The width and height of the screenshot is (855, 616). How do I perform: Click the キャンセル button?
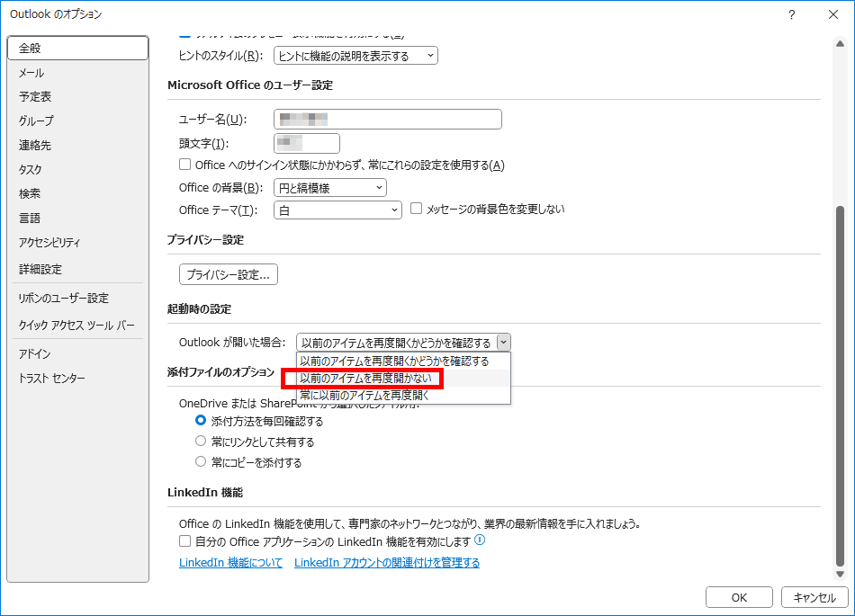click(x=814, y=597)
